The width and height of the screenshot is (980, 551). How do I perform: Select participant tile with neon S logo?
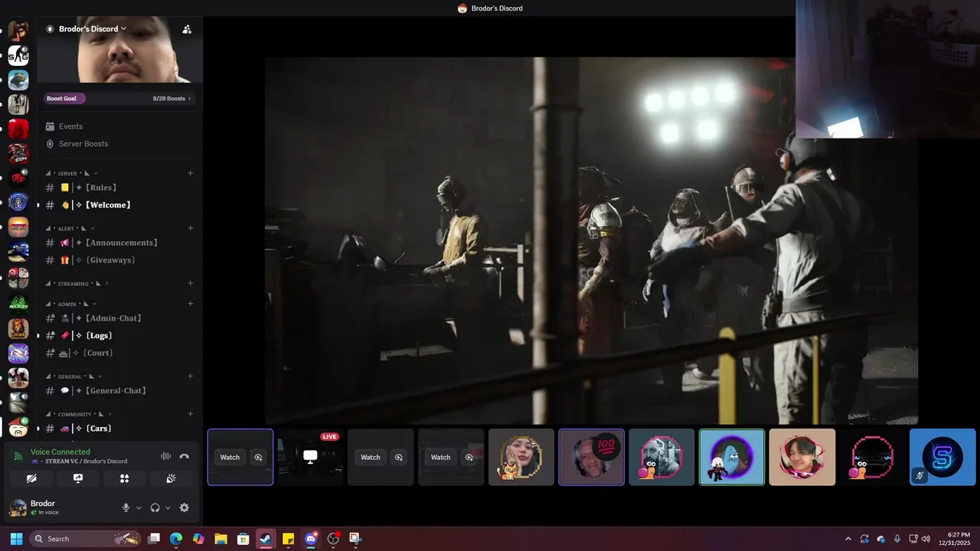[942, 457]
